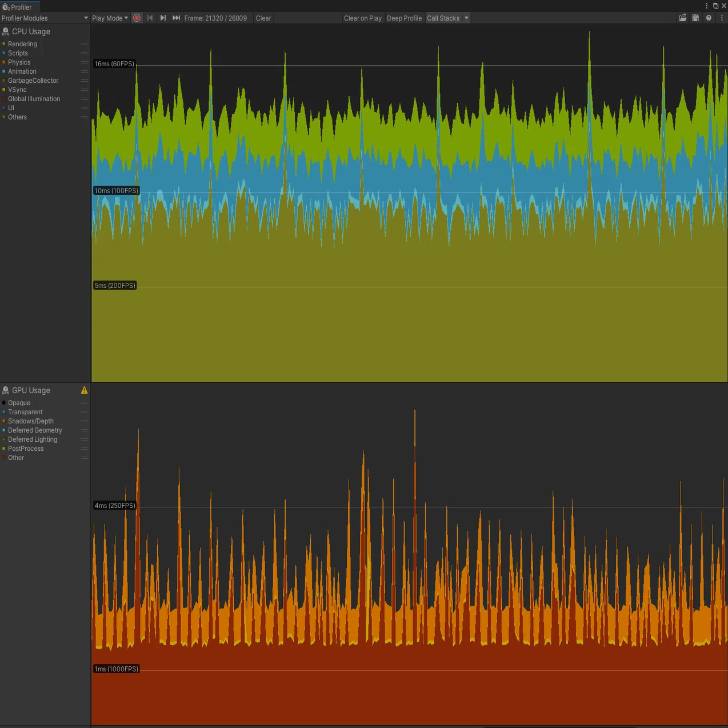Jump to the current last frame
Image resolution: width=728 pixels, height=728 pixels.
pyautogui.click(x=176, y=18)
